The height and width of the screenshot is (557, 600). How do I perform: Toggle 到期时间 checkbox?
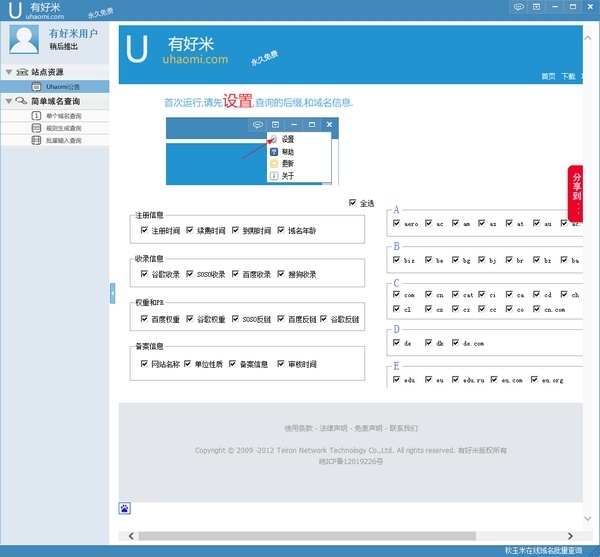click(235, 230)
